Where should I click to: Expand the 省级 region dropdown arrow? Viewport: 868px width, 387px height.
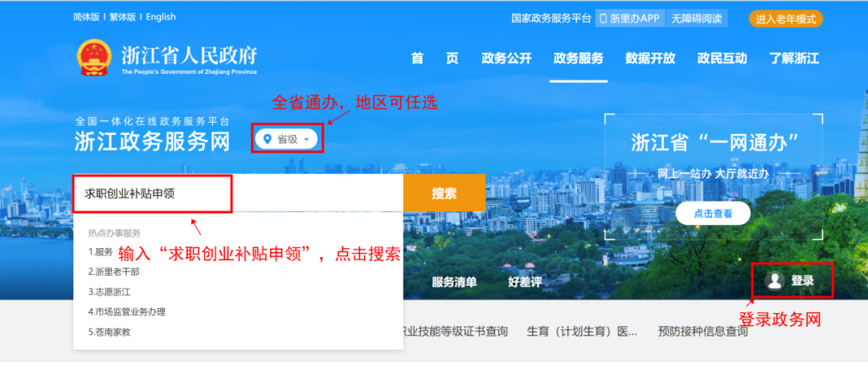[x=307, y=140]
